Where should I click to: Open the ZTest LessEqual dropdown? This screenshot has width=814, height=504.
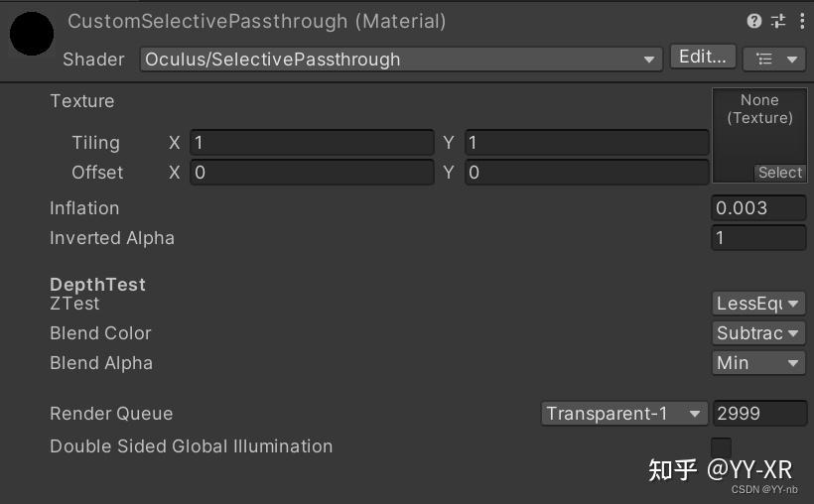pos(758,304)
